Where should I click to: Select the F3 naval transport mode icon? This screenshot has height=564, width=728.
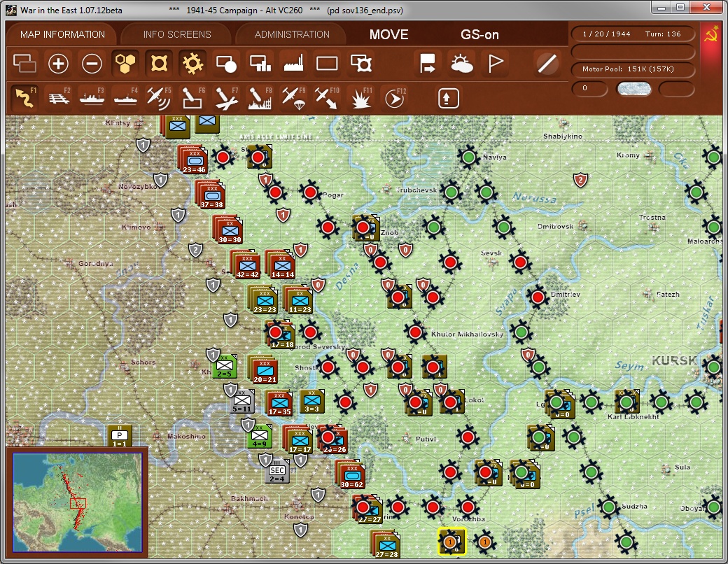tap(93, 97)
